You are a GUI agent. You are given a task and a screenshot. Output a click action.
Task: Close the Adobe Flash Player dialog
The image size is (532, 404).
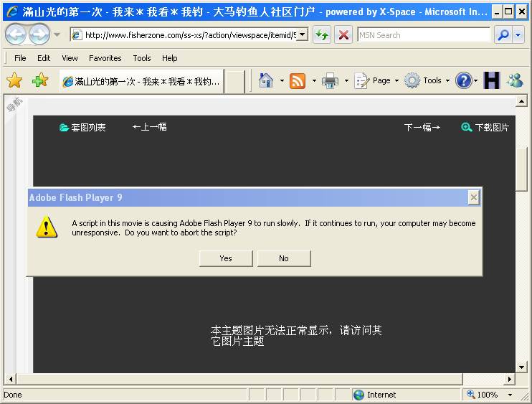(474, 197)
